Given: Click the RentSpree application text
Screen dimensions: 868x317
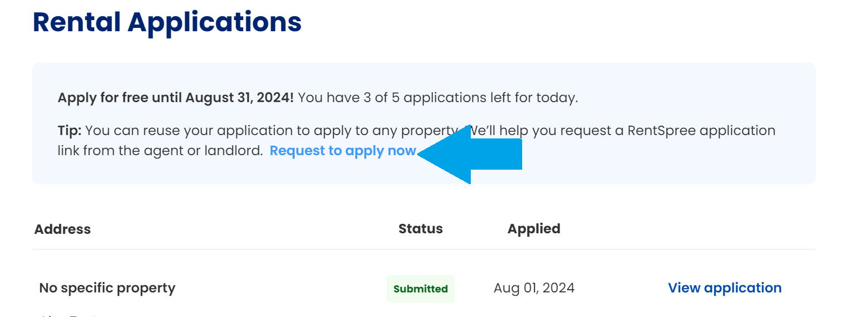Looking at the screenshot, I should (701, 131).
